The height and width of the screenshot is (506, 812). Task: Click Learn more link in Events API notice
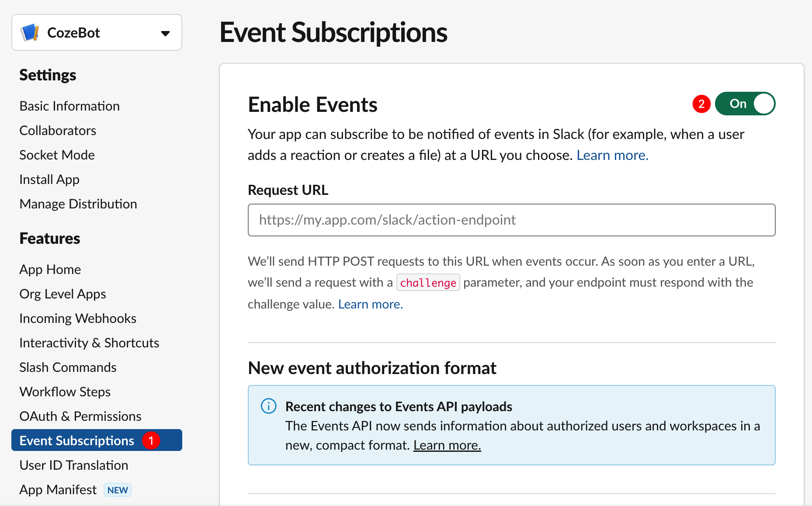coord(447,445)
